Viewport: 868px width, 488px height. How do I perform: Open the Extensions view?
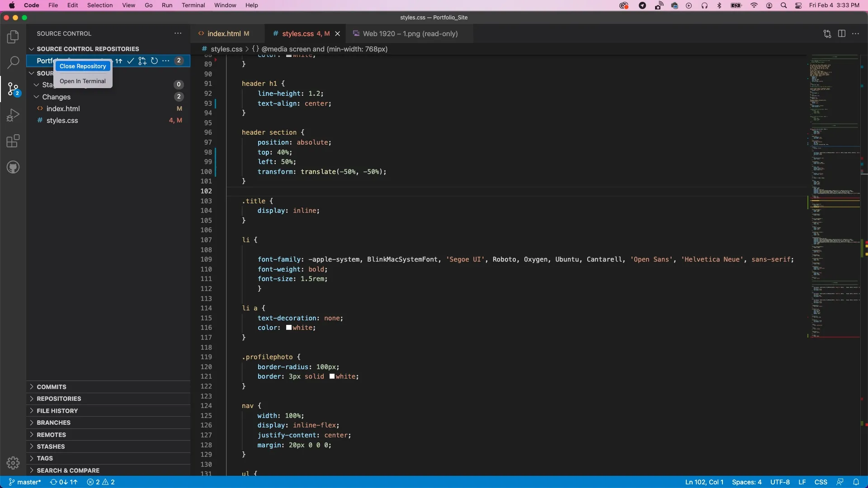pyautogui.click(x=13, y=141)
